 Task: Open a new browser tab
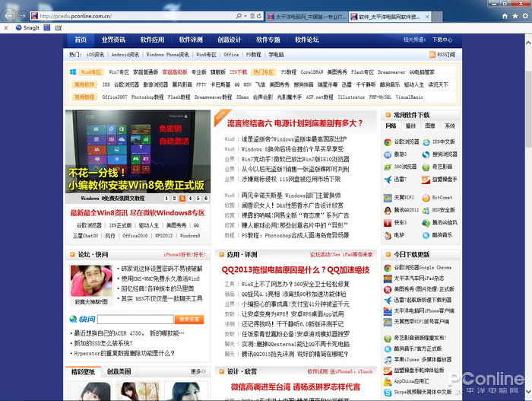tap(438, 16)
